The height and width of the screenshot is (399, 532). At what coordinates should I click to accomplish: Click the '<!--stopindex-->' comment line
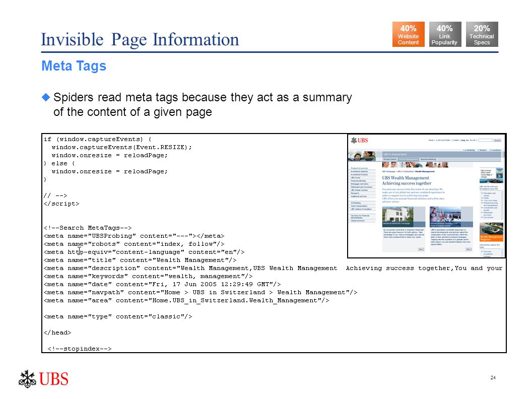(x=80, y=349)
